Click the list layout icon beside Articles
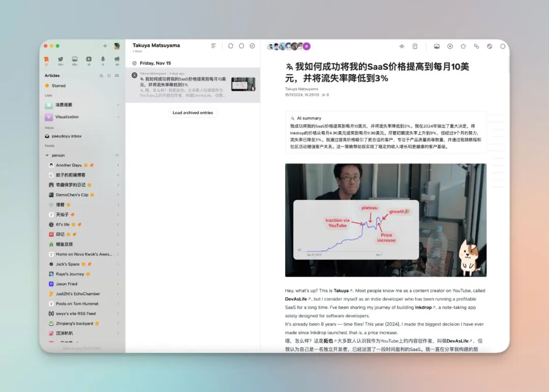Image resolution: width=549 pixels, height=392 pixels. coord(109,76)
